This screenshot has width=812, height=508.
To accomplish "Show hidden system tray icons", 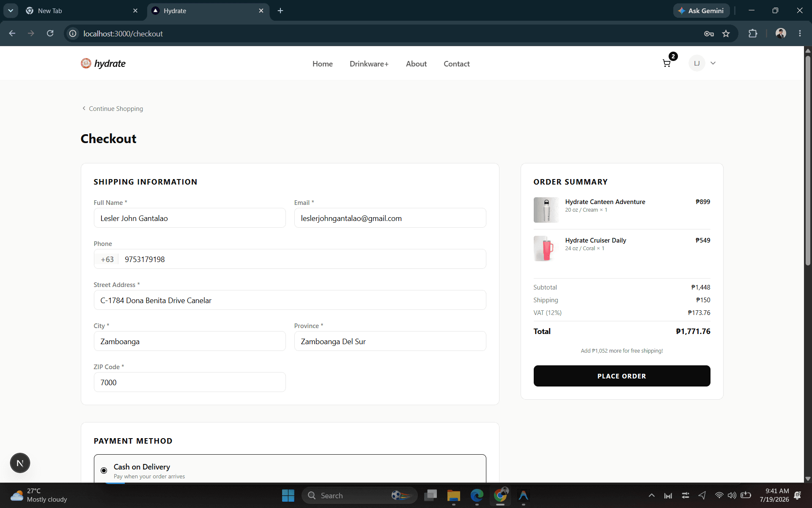I will point(652,495).
